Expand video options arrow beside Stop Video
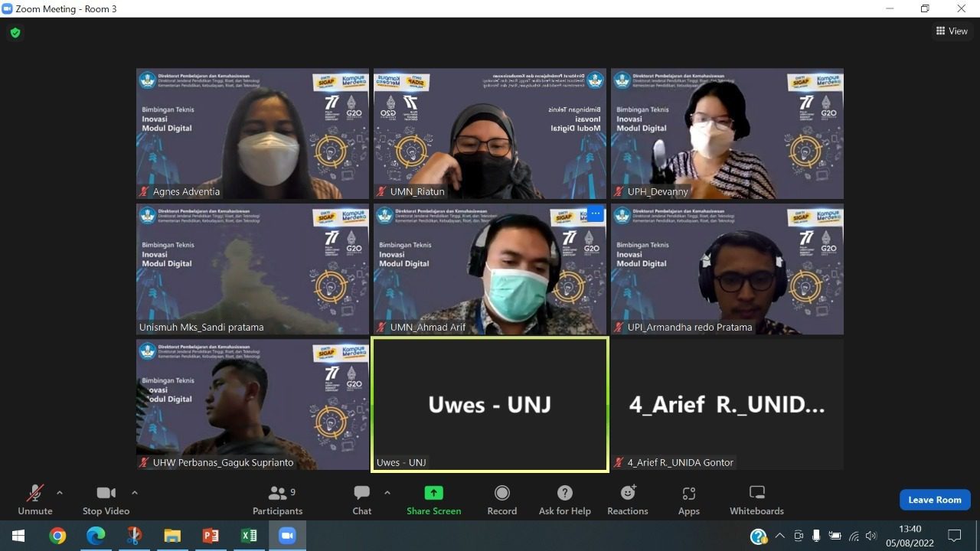Screen dimensions: 980x551 135,493
